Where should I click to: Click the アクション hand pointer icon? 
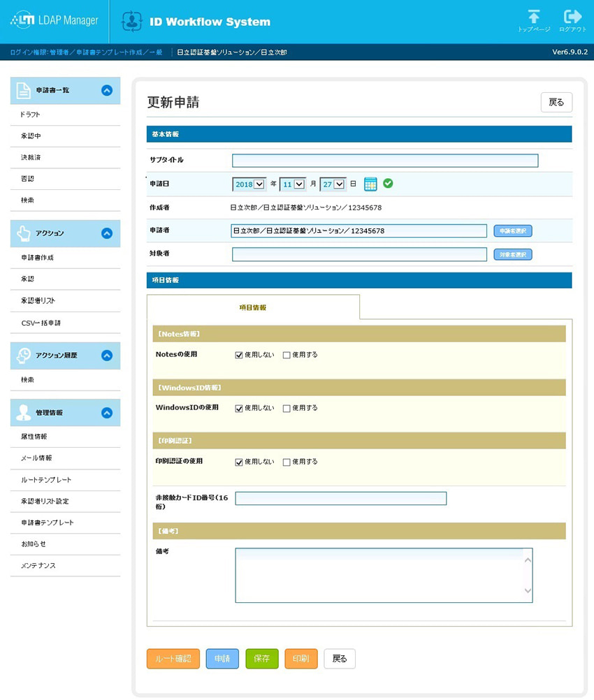click(24, 233)
